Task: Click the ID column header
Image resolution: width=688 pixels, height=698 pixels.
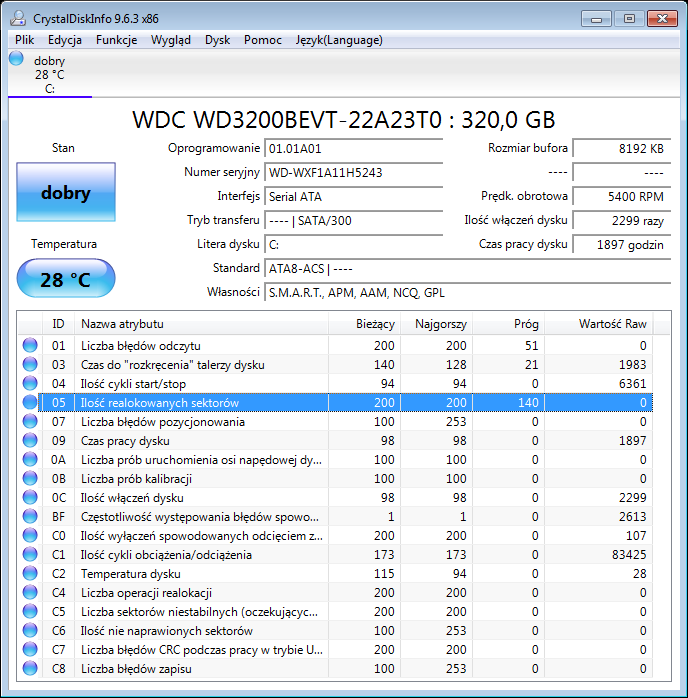Action: click(58, 324)
